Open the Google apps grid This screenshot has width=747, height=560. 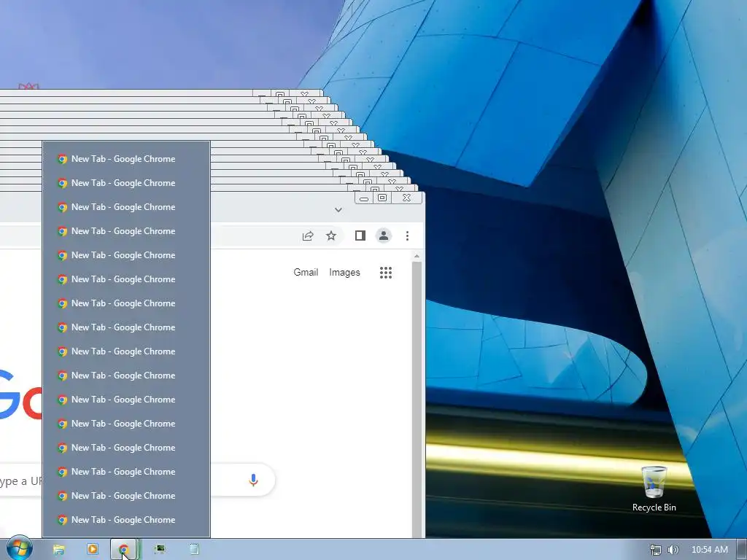point(386,273)
